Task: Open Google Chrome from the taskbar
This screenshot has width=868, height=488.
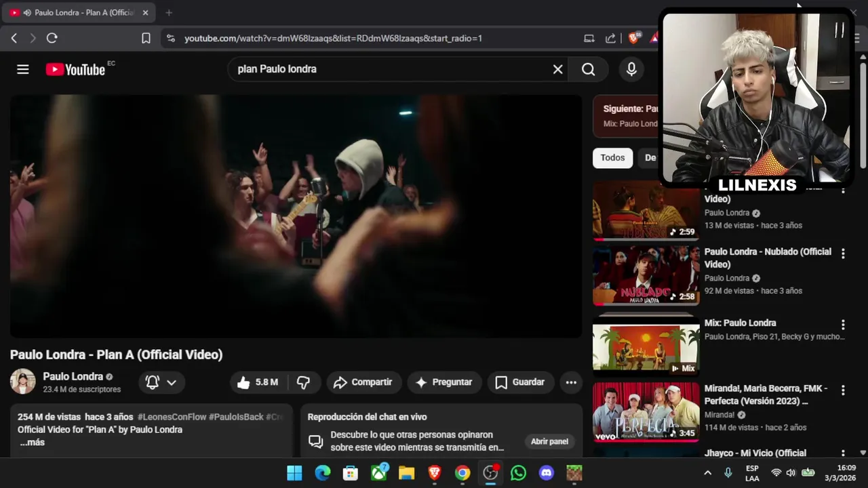Action: [462, 473]
